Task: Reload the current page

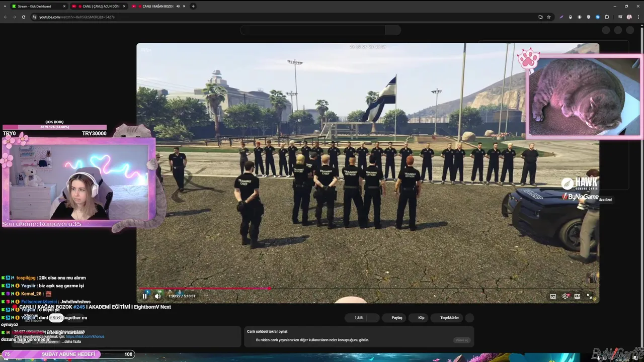Action: pyautogui.click(x=23, y=17)
